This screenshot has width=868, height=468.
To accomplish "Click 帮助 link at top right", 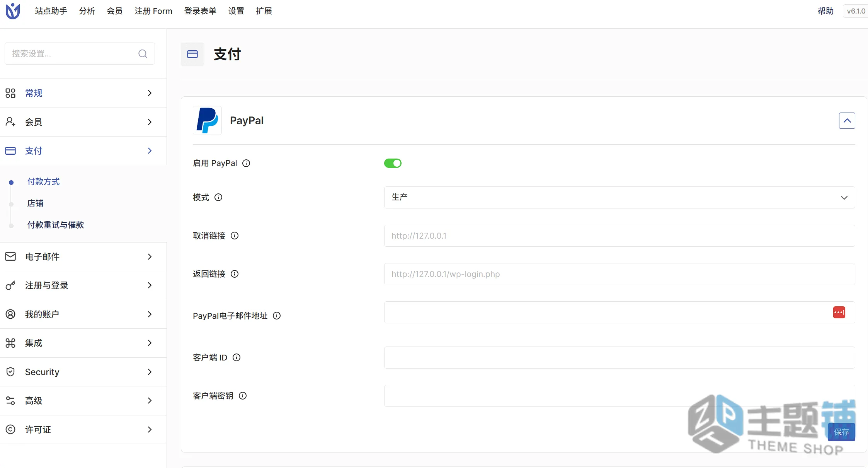I will [x=825, y=11].
